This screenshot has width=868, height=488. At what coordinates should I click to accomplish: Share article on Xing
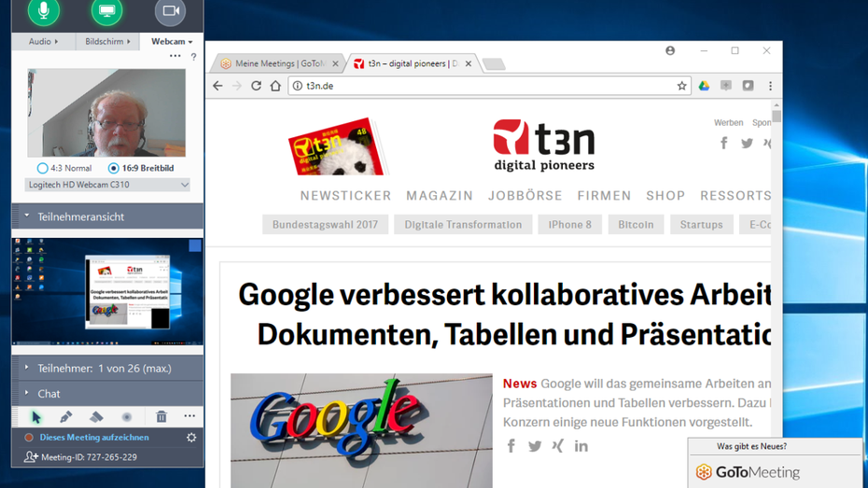pyautogui.click(x=557, y=446)
